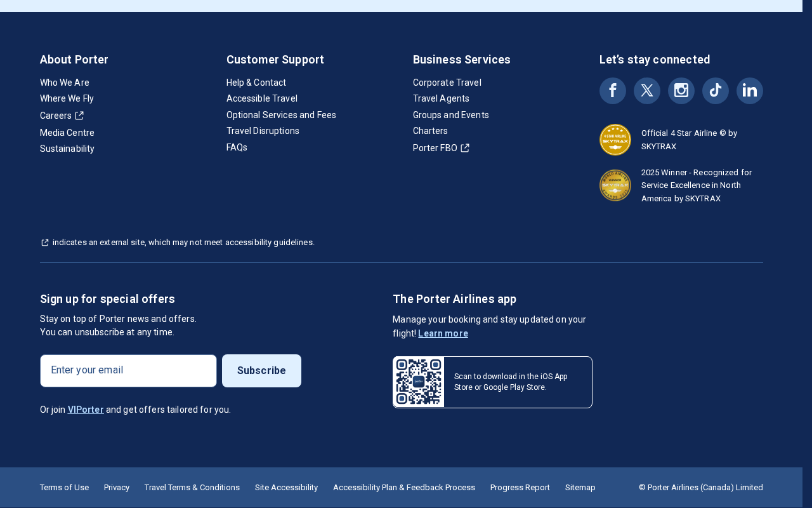Focus the Enter your email field
The height and width of the screenshot is (508, 812).
[x=128, y=371]
